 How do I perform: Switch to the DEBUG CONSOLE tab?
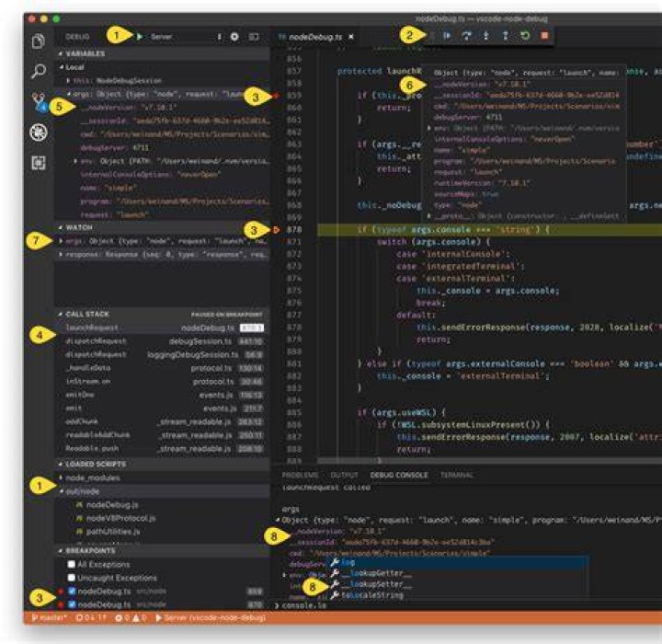click(x=399, y=475)
